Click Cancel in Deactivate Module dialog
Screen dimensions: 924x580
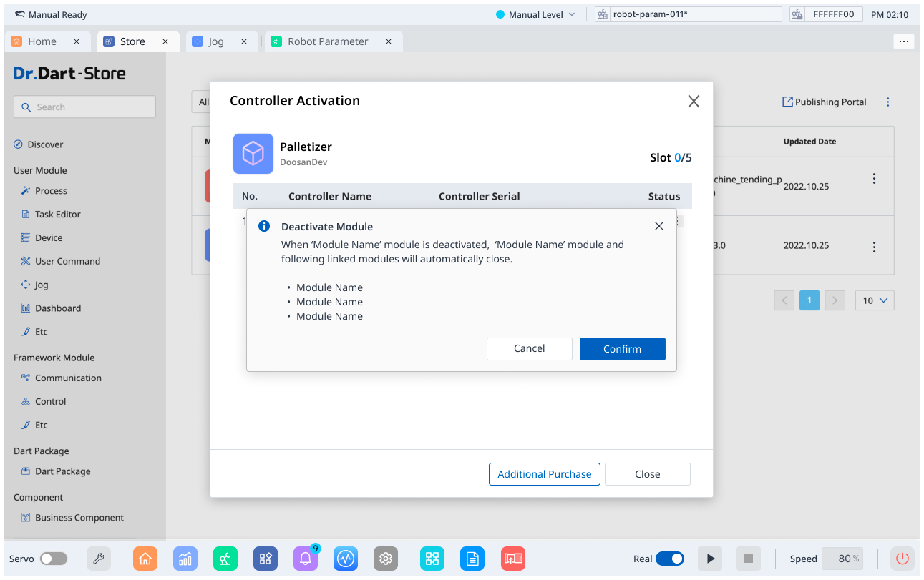pyautogui.click(x=529, y=349)
